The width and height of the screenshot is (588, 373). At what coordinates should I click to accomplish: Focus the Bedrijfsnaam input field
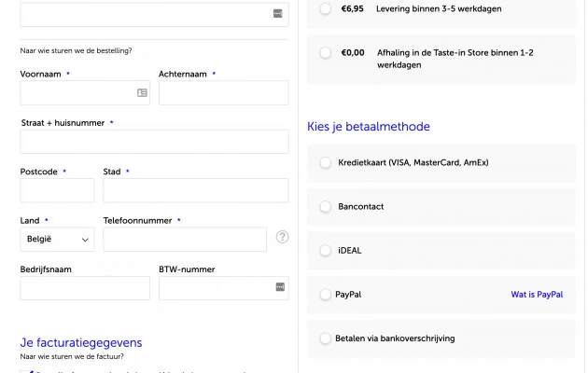point(85,288)
